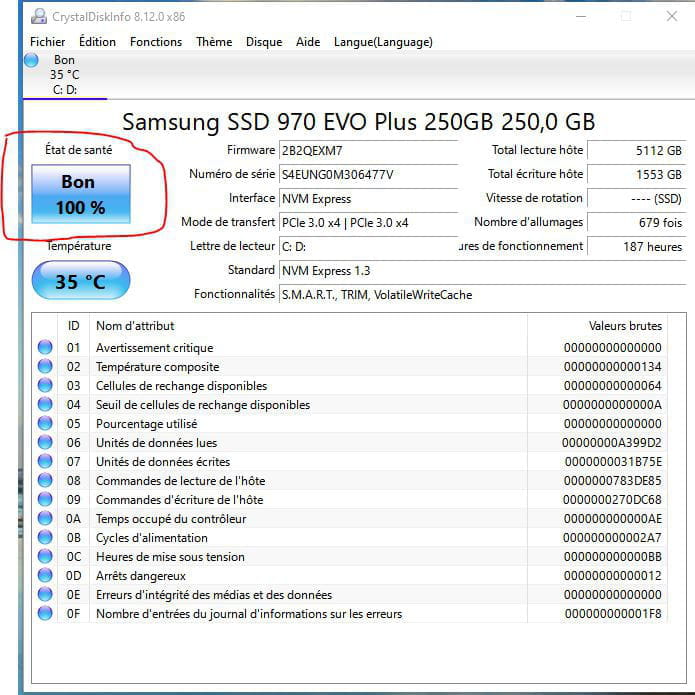Select Heures de mise sous tension attribute
The width and height of the screenshot is (695, 695).
(170, 557)
